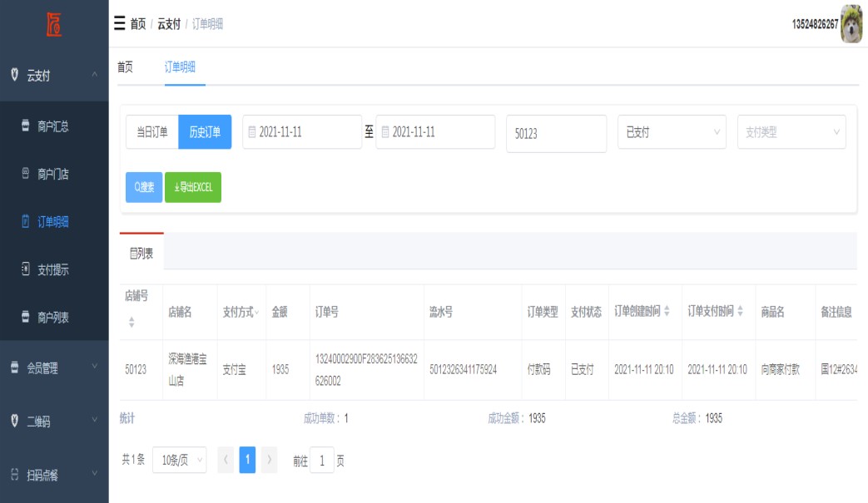The image size is (868, 503).
Task: Switch to the 首页 tab
Action: (125, 68)
